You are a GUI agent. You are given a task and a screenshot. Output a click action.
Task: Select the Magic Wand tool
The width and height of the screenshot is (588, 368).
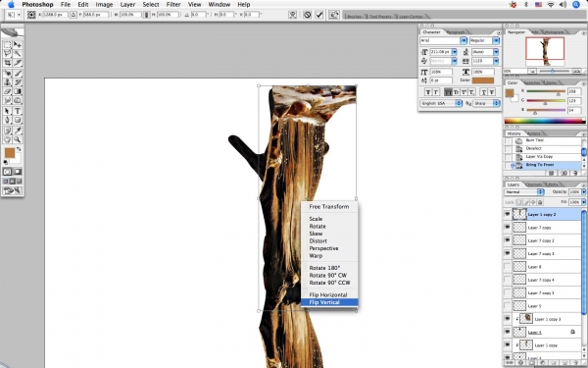tap(18, 54)
